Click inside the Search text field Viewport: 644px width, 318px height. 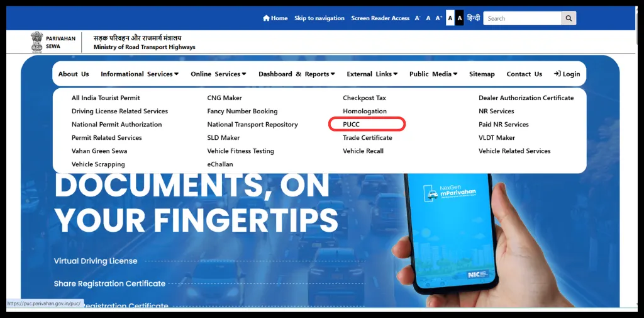pos(522,18)
